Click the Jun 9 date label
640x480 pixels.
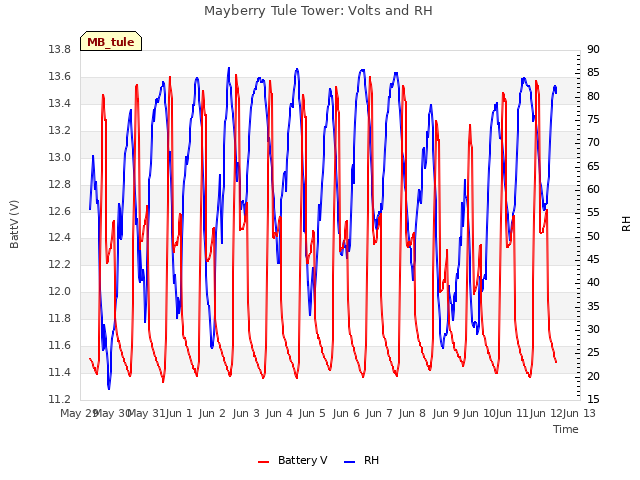446,413
